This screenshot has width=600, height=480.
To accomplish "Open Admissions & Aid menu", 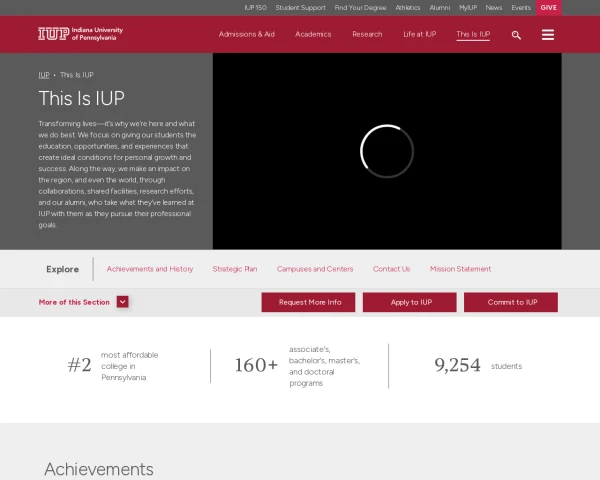I will 246,34.
